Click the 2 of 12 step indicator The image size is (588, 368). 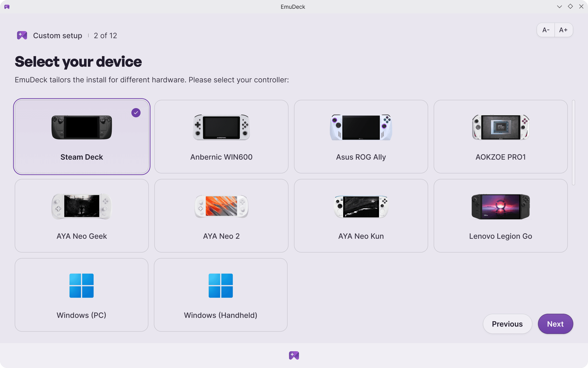pos(105,35)
